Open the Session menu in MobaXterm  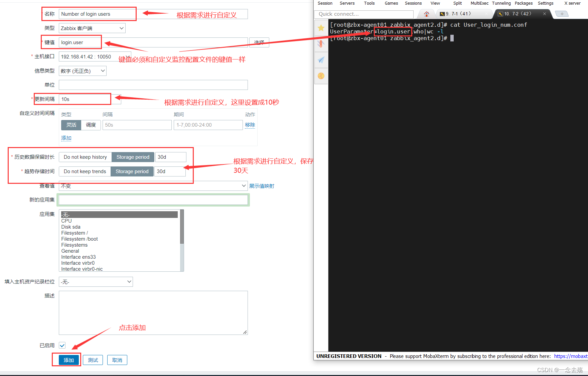pos(325,3)
